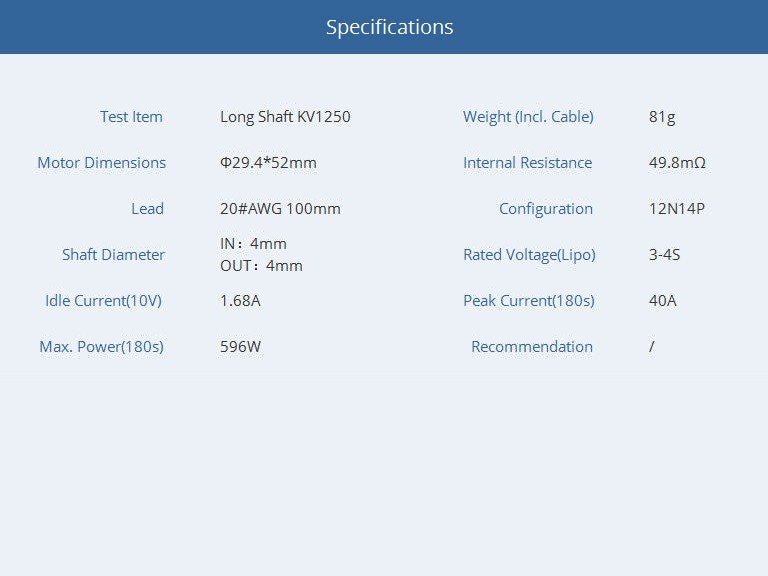Select the Internal Resistance label
Screen dimensions: 768x576
527,163
